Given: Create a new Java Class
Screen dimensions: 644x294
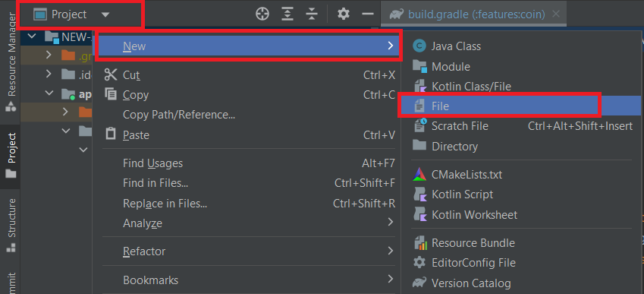Looking at the screenshot, I should point(521,46).
